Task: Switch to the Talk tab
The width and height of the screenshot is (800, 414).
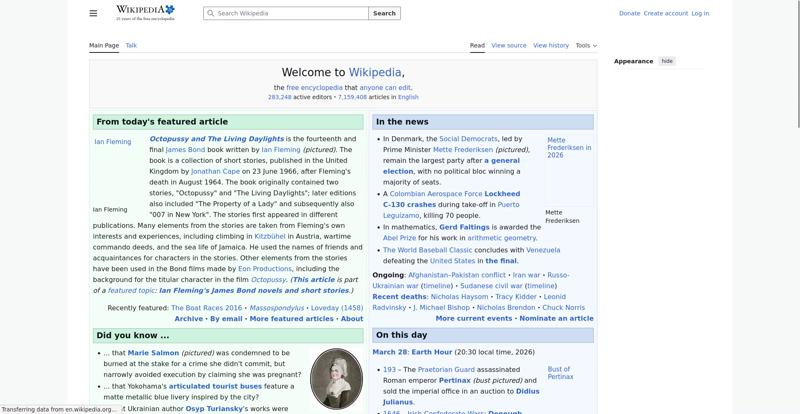Action: [131, 45]
